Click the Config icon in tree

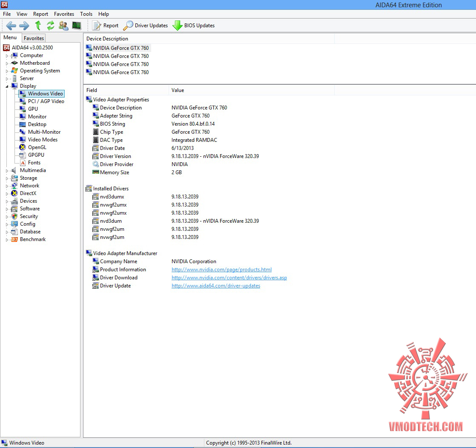point(14,224)
